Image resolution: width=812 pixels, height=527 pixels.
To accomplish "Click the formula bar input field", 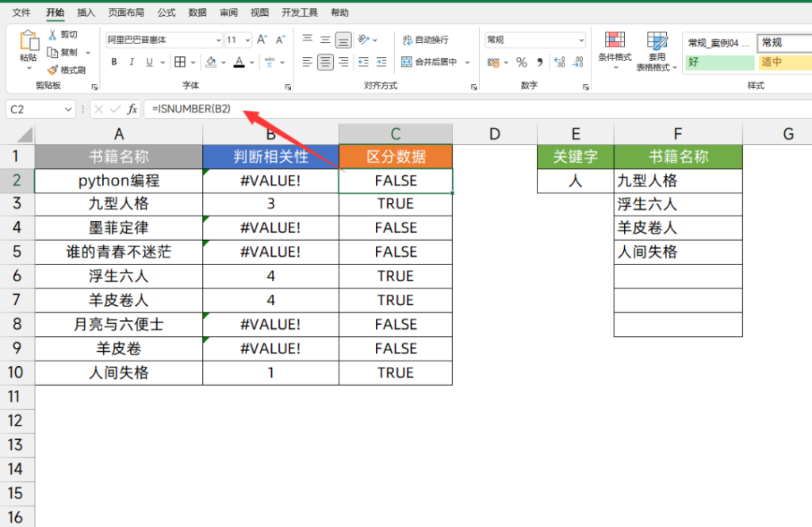I will point(477,109).
